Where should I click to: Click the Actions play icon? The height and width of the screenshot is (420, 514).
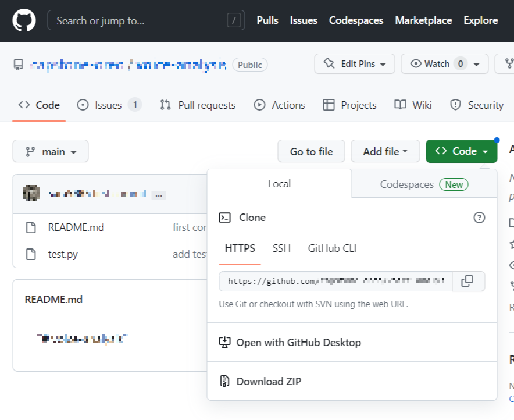point(259,105)
